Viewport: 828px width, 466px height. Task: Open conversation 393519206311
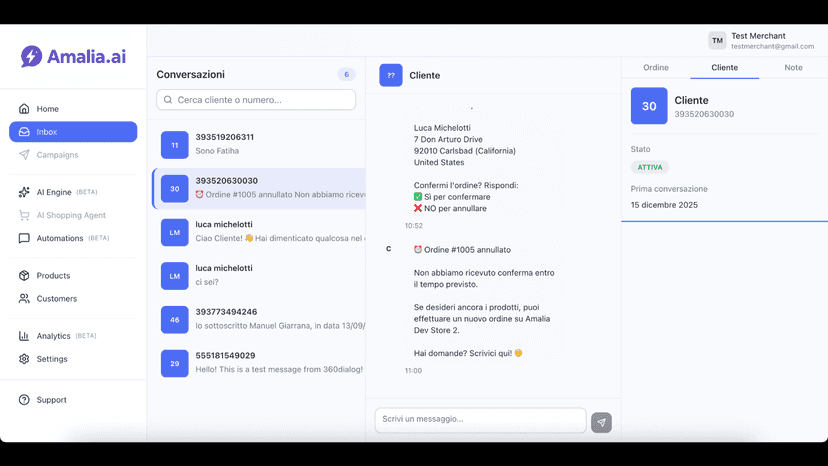click(x=259, y=144)
